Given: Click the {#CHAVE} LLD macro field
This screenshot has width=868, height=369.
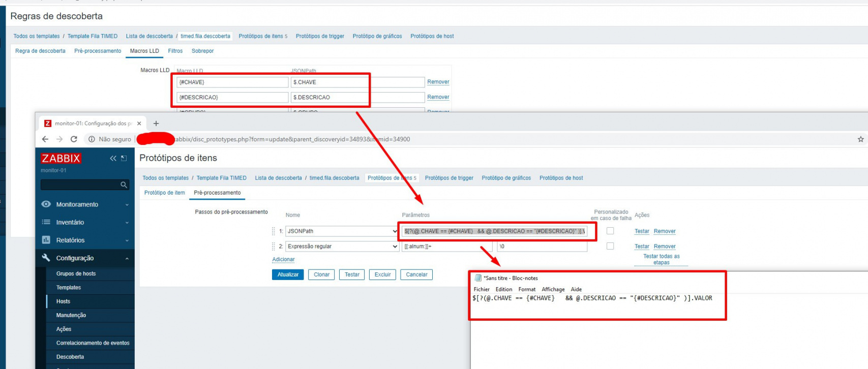Looking at the screenshot, I should point(233,82).
